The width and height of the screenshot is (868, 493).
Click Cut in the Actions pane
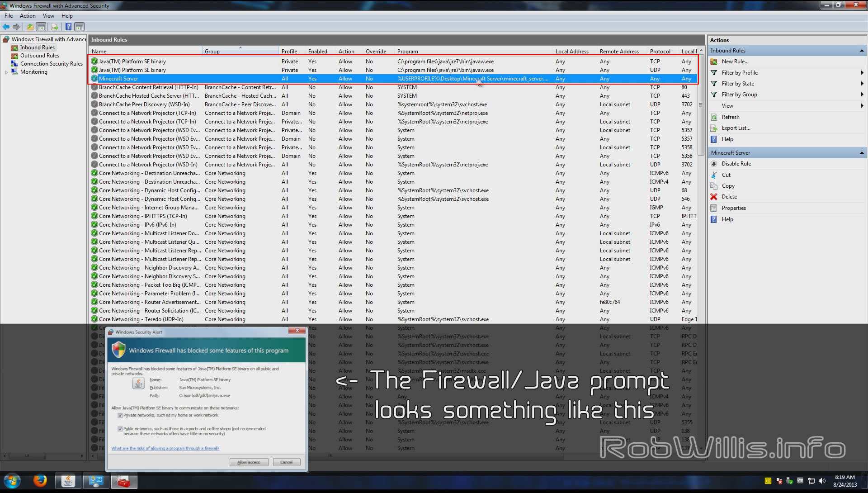pyautogui.click(x=726, y=175)
